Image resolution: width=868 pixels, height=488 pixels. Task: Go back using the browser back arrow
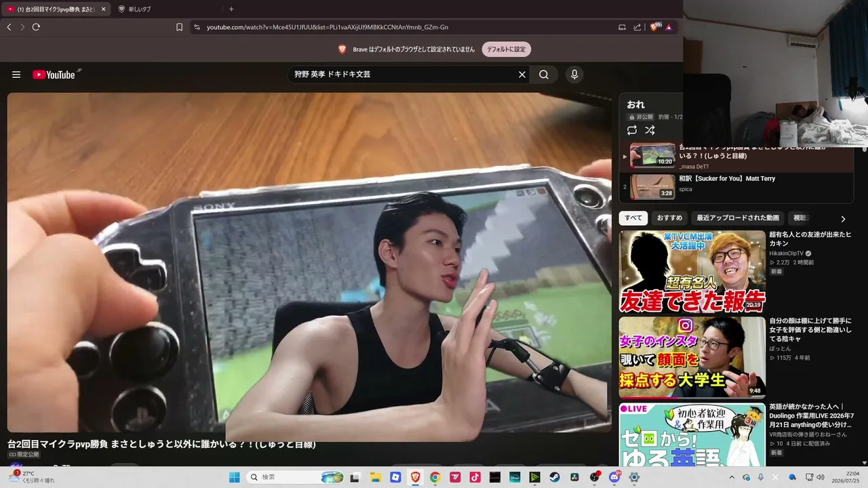coord(9,27)
